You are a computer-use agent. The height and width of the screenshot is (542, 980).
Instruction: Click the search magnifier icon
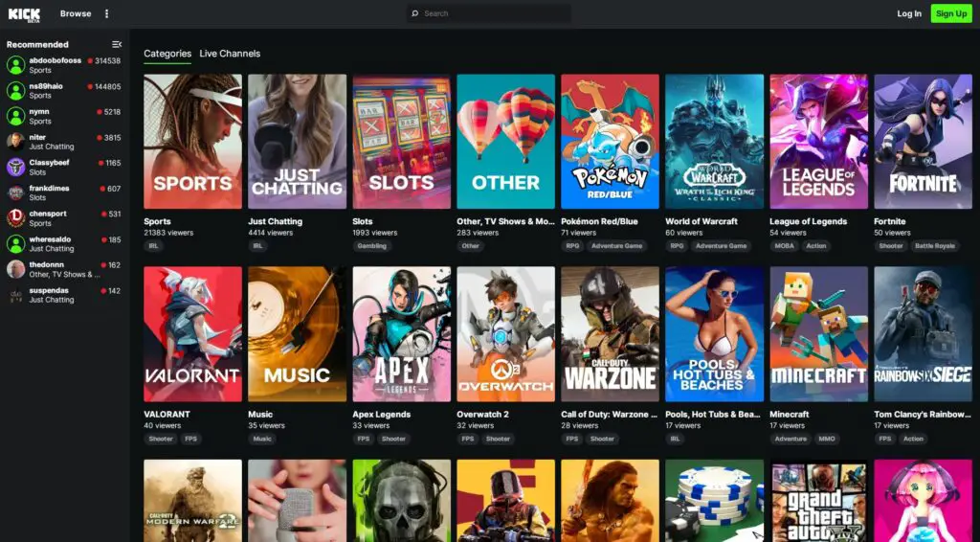tap(415, 13)
